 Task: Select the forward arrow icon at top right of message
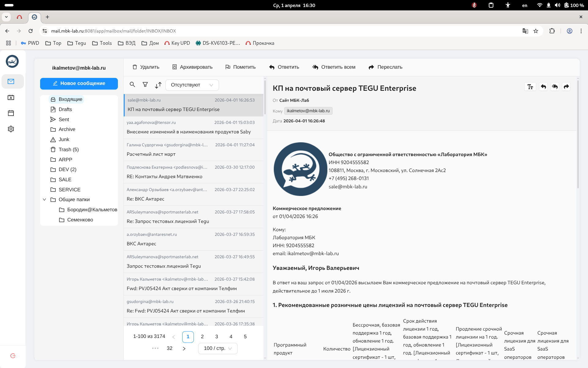point(566,87)
